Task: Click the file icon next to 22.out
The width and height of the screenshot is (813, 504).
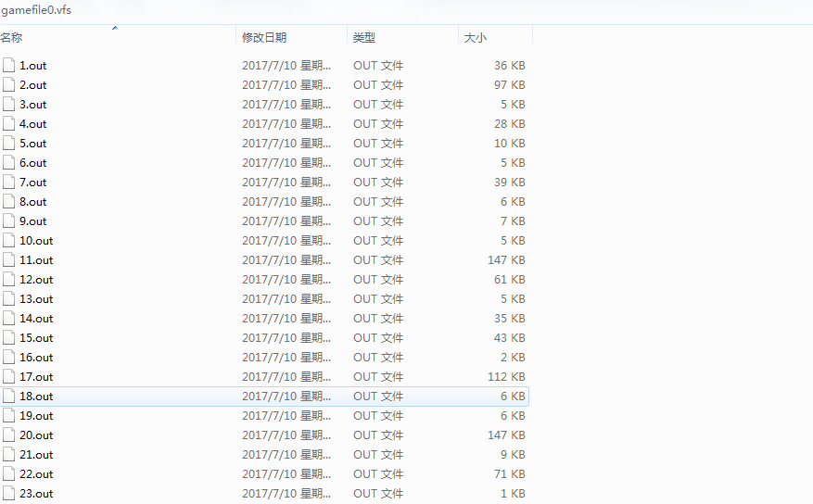Action: [8, 474]
